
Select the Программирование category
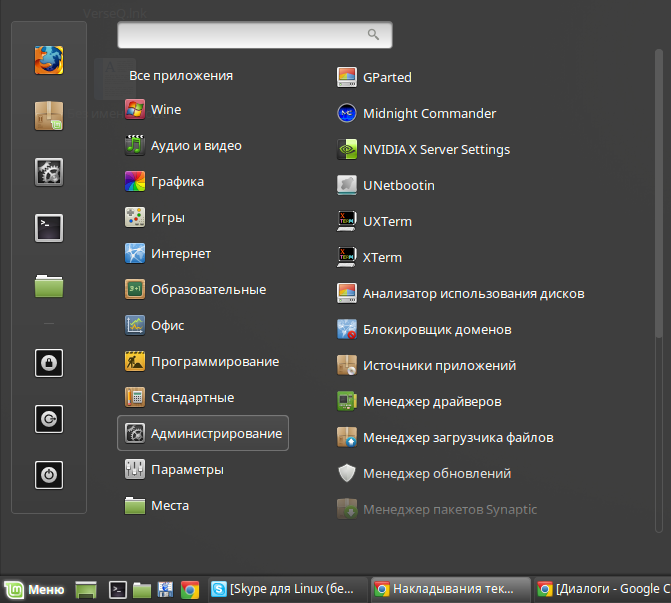click(x=202, y=361)
